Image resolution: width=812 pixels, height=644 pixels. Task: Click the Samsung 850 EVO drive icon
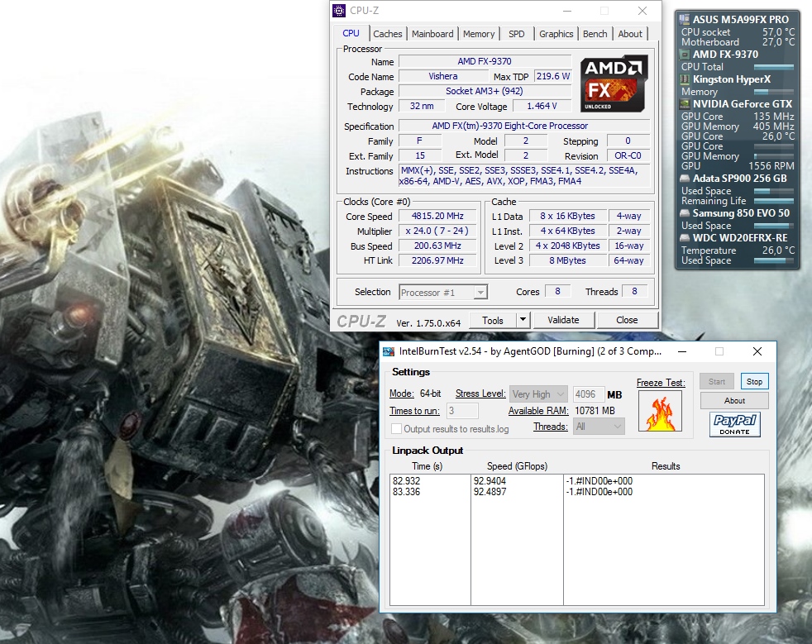[685, 213]
